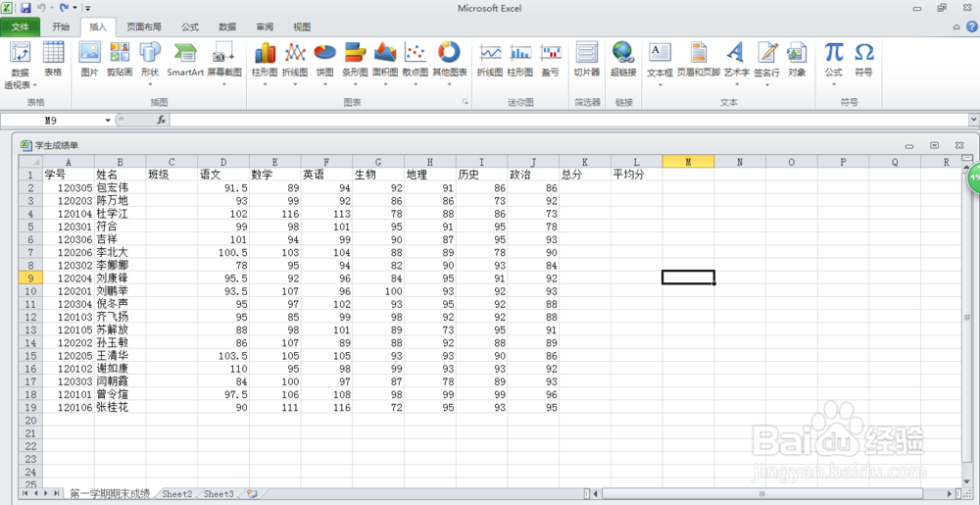Insert a picture (图片)
Image resolution: width=980 pixels, height=505 pixels.
pyautogui.click(x=90, y=60)
